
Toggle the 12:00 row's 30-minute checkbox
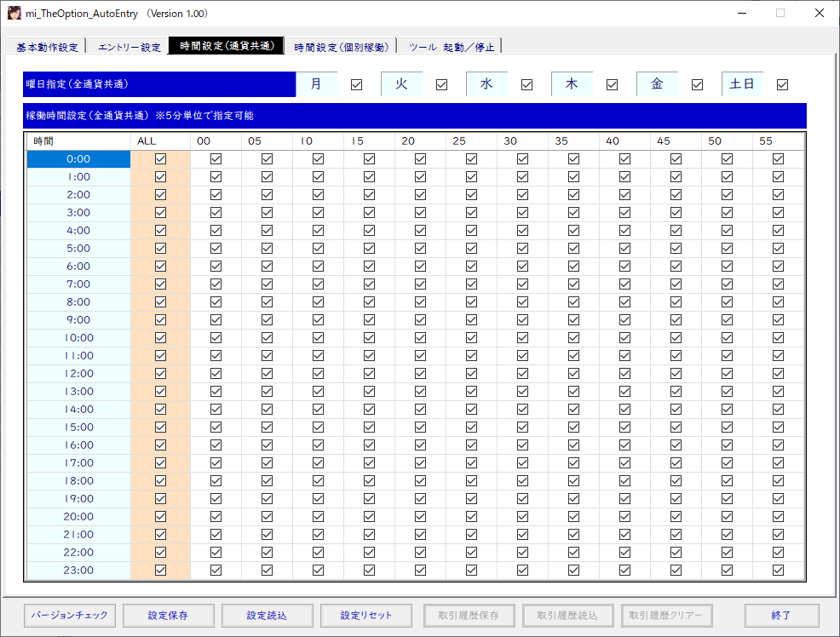click(522, 373)
